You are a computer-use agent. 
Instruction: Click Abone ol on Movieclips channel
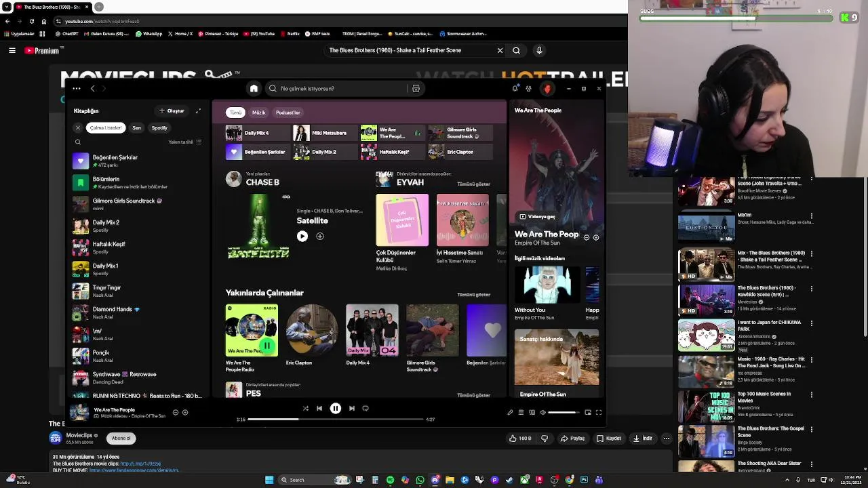pyautogui.click(x=121, y=439)
